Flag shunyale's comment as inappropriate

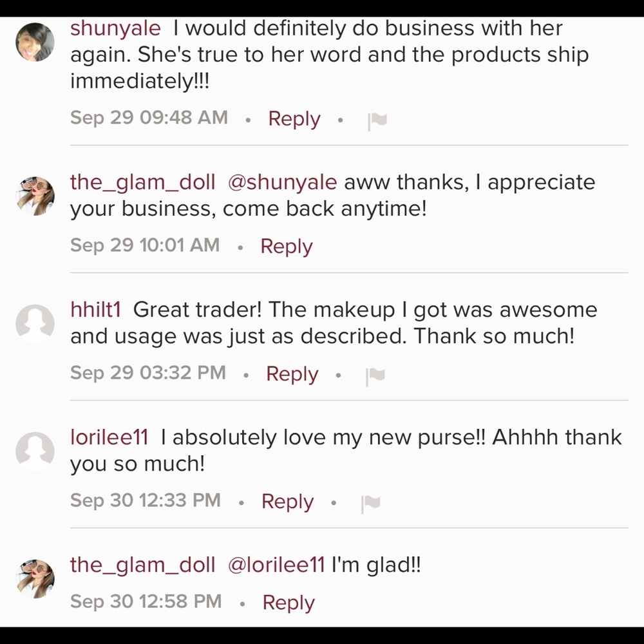377,120
